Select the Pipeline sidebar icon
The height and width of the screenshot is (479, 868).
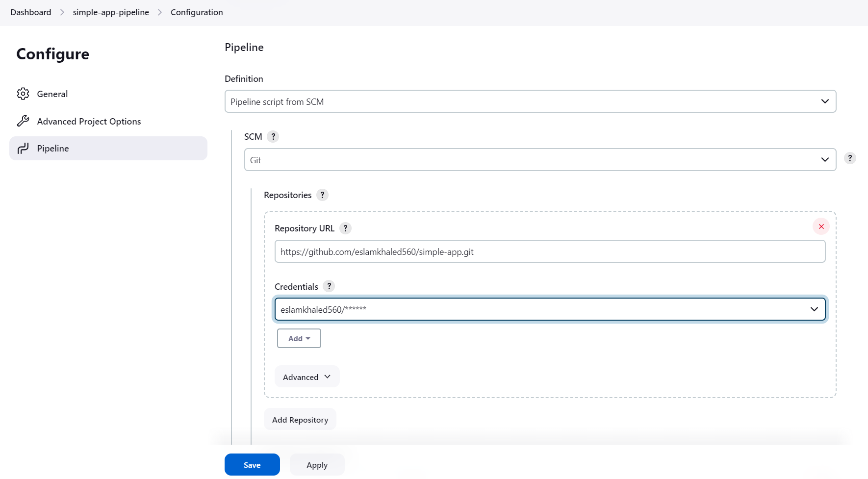pos(23,148)
